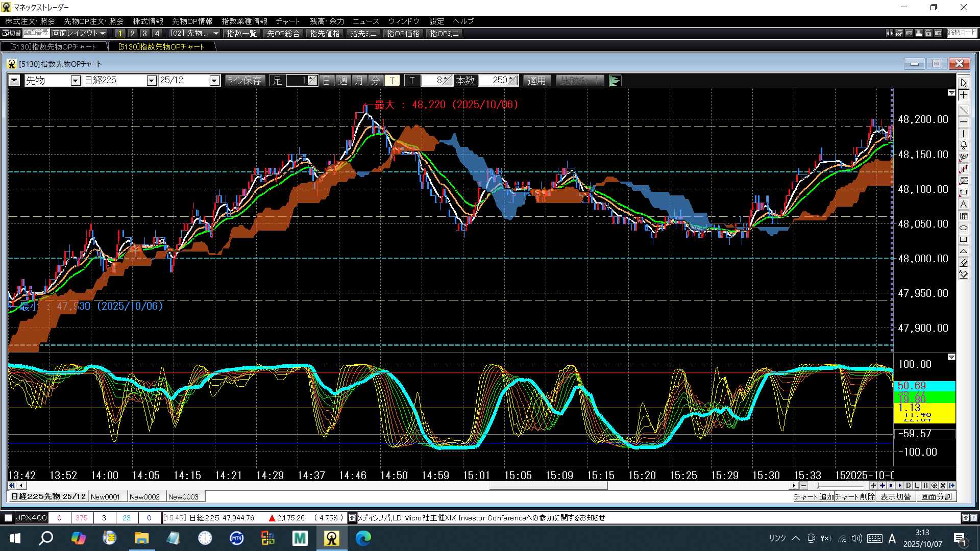980x551 pixels.
Task: Open the 画面レイアウト dropdown
Action: click(79, 33)
